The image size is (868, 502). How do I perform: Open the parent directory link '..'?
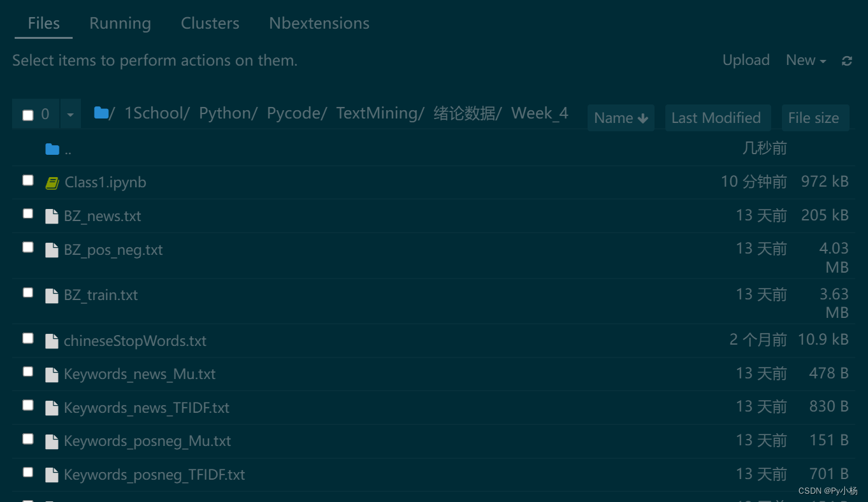68,149
